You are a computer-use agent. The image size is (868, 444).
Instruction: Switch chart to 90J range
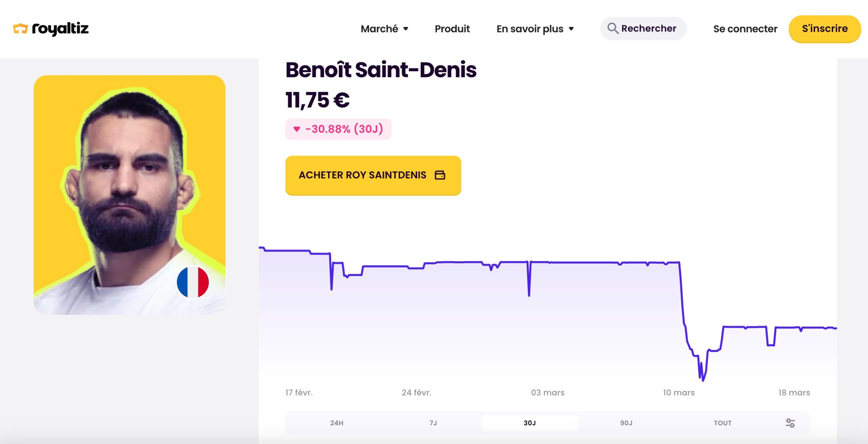coord(626,423)
